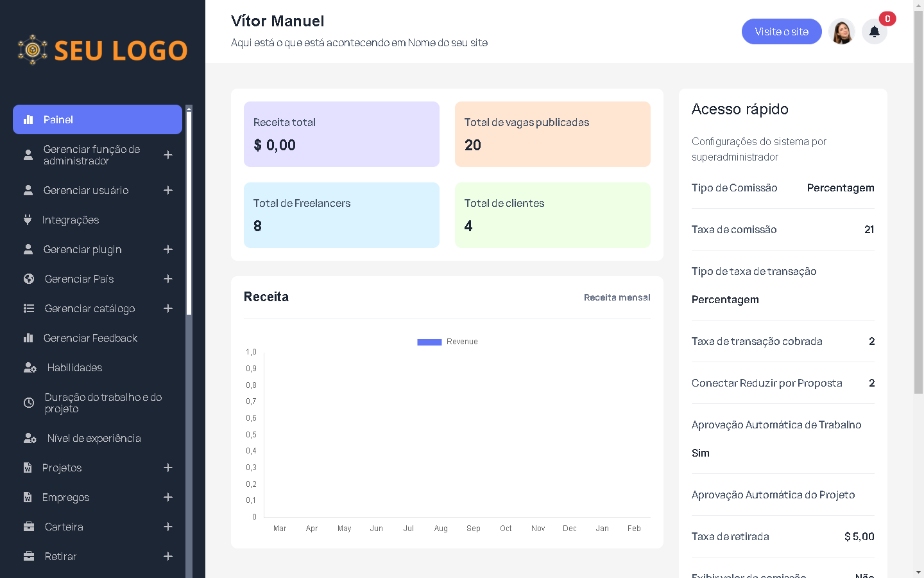Expand the Empregos plus toggle
This screenshot has height=578, width=924.
[x=168, y=497]
